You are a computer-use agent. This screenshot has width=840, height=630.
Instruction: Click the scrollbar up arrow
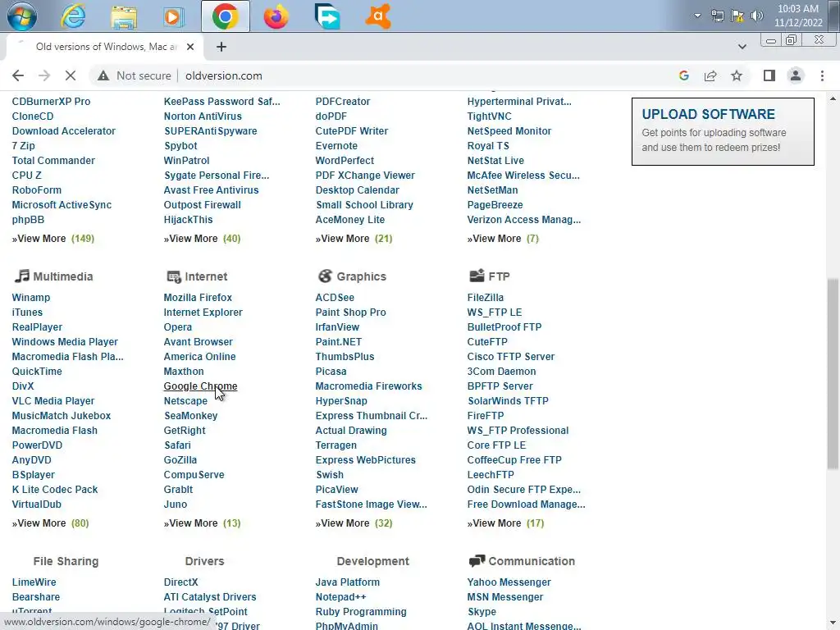pos(833,98)
